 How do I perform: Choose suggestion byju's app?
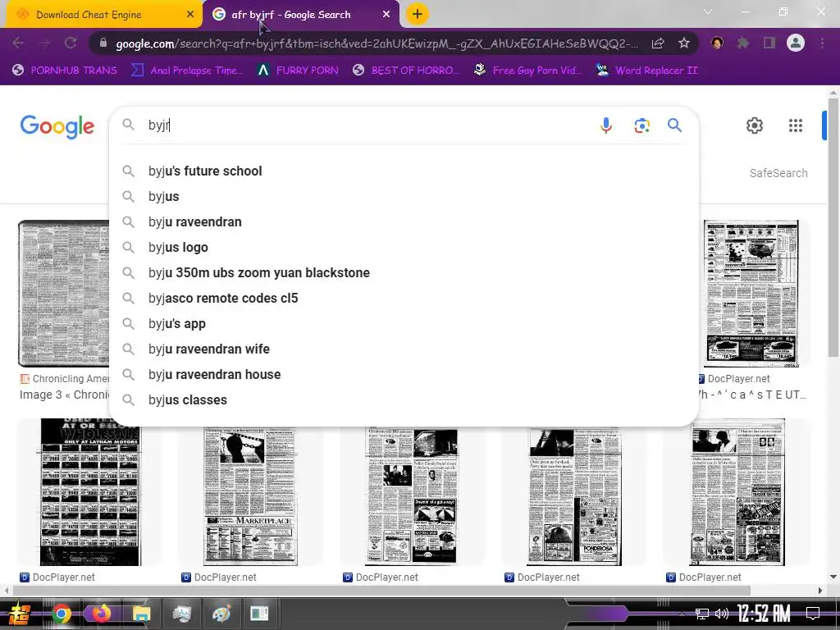click(x=404, y=323)
